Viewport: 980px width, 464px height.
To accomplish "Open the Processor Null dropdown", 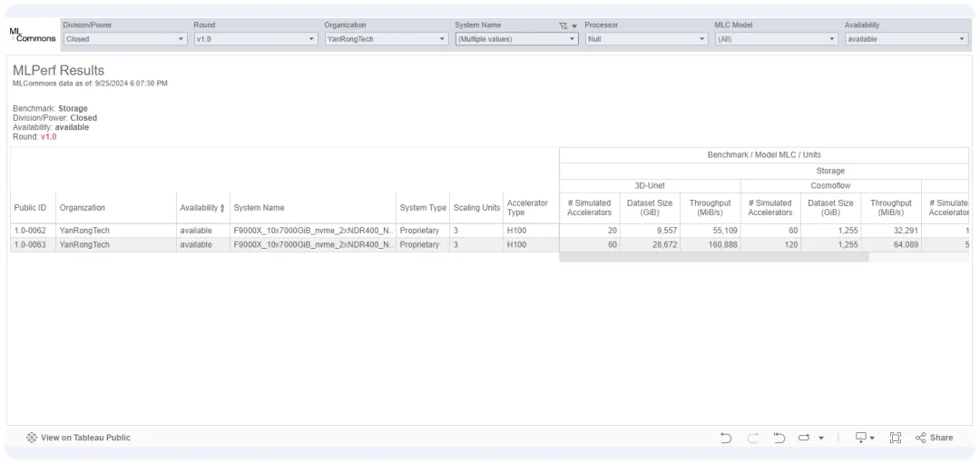I will 646,39.
